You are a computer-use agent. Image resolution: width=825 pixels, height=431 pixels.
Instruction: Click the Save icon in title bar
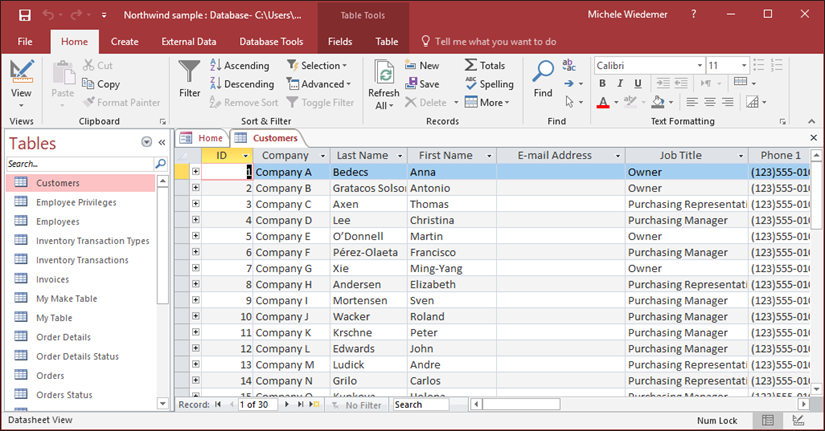24,15
